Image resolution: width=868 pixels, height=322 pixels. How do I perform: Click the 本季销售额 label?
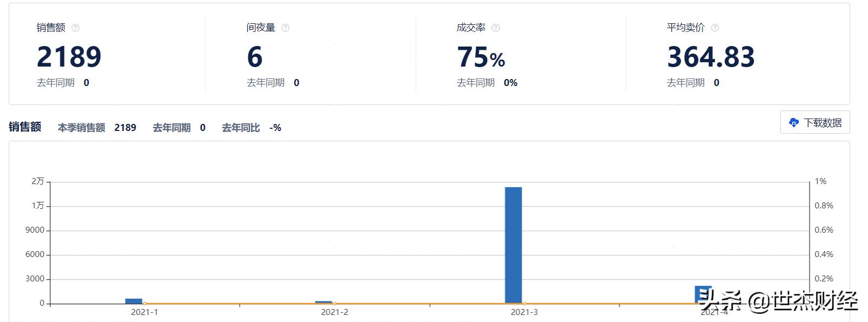(82, 128)
